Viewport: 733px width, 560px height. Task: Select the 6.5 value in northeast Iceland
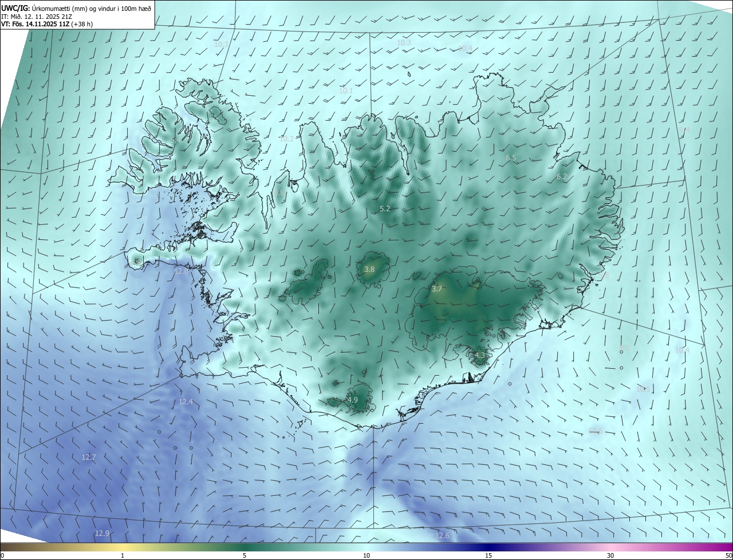pyautogui.click(x=511, y=158)
